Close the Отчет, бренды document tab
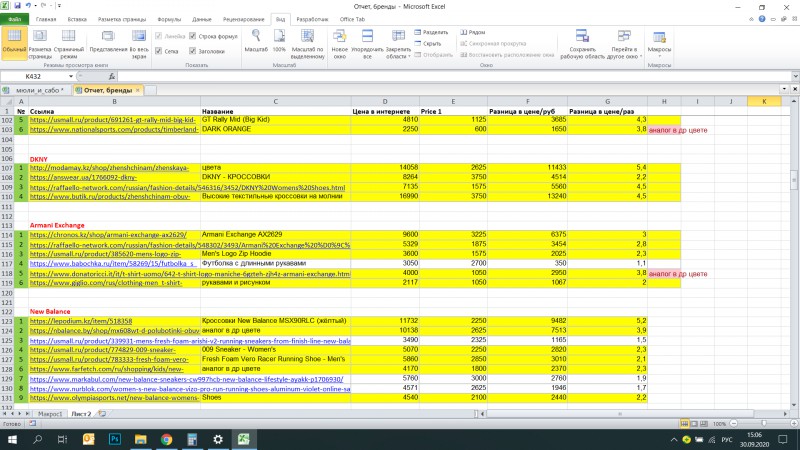 (x=137, y=90)
